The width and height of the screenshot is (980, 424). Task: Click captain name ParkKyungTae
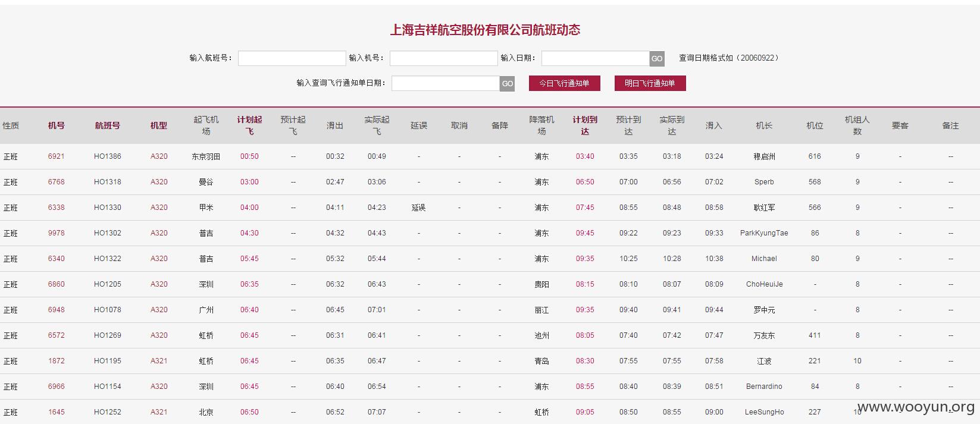(764, 233)
